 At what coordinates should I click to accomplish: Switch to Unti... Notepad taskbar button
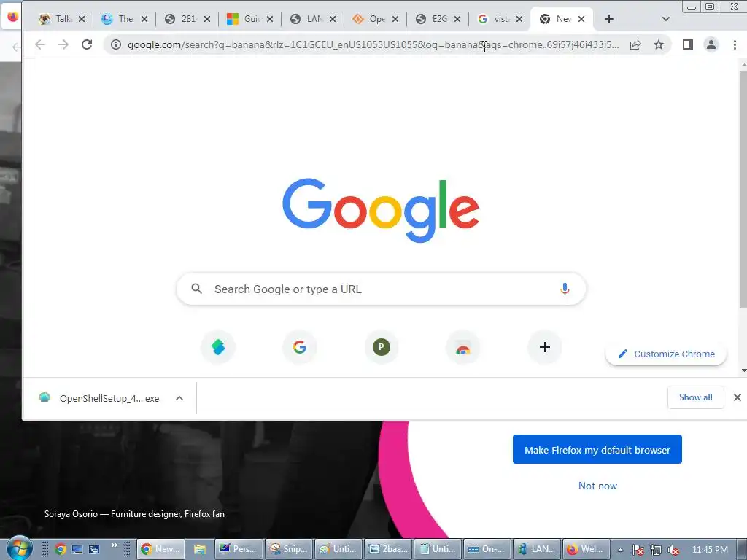pos(438,549)
